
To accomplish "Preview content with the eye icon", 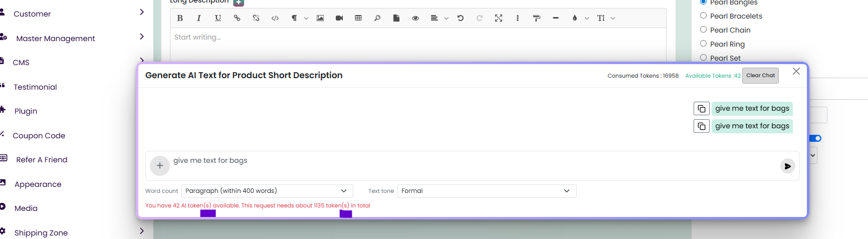I will 415,18.
